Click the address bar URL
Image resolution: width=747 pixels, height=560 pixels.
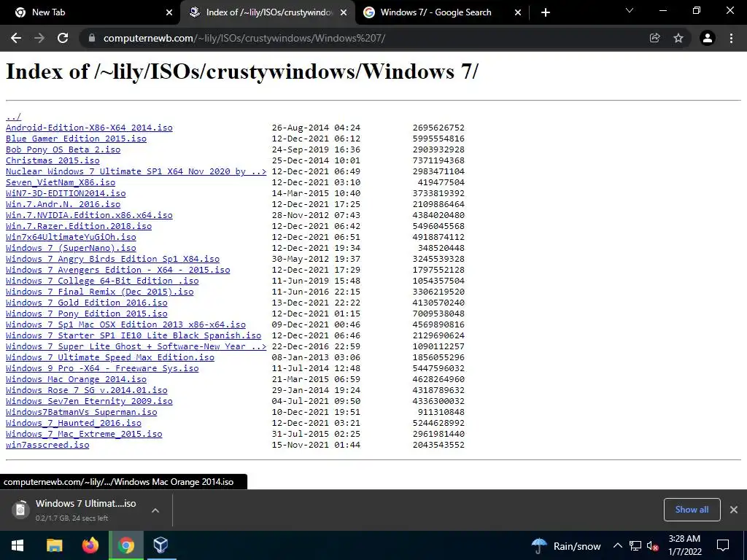[244, 38]
